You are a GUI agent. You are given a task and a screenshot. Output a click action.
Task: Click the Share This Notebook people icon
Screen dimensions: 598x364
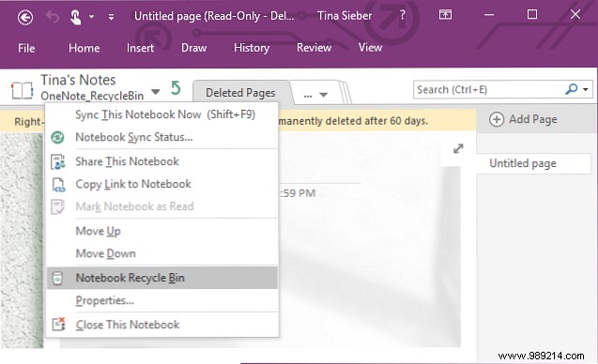point(58,162)
